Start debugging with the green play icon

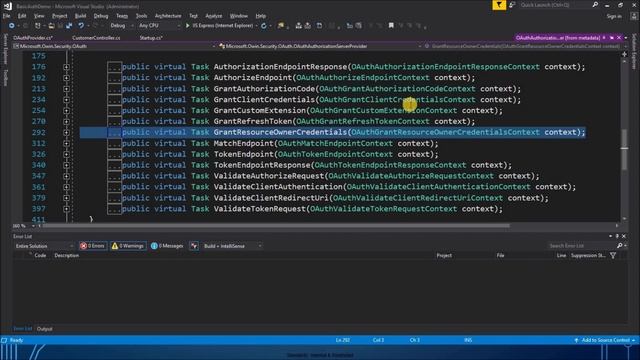point(187,26)
